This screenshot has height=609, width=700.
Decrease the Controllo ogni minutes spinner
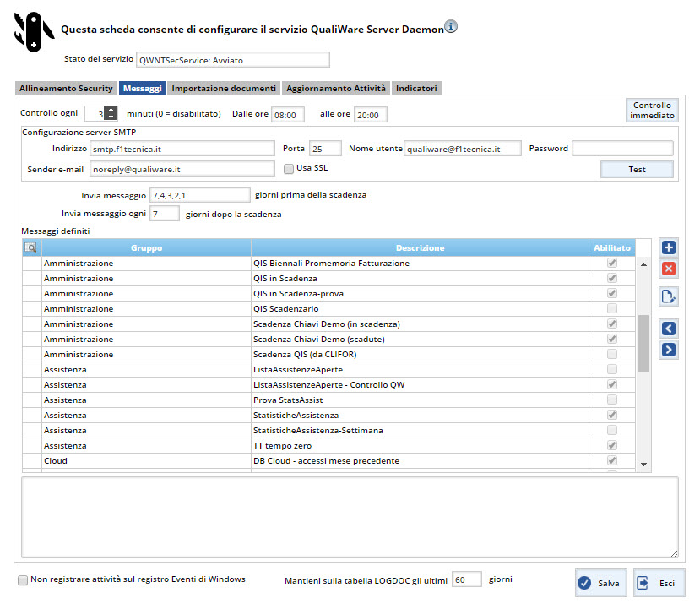(x=111, y=117)
